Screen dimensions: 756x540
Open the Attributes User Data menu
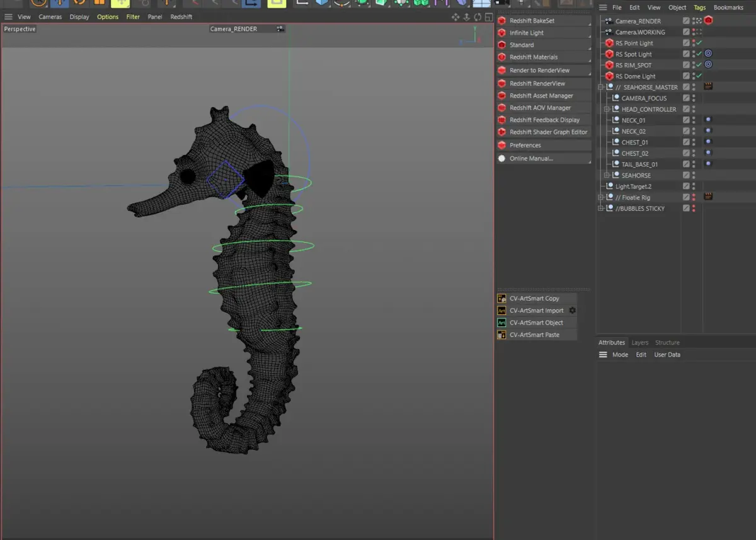(x=667, y=355)
